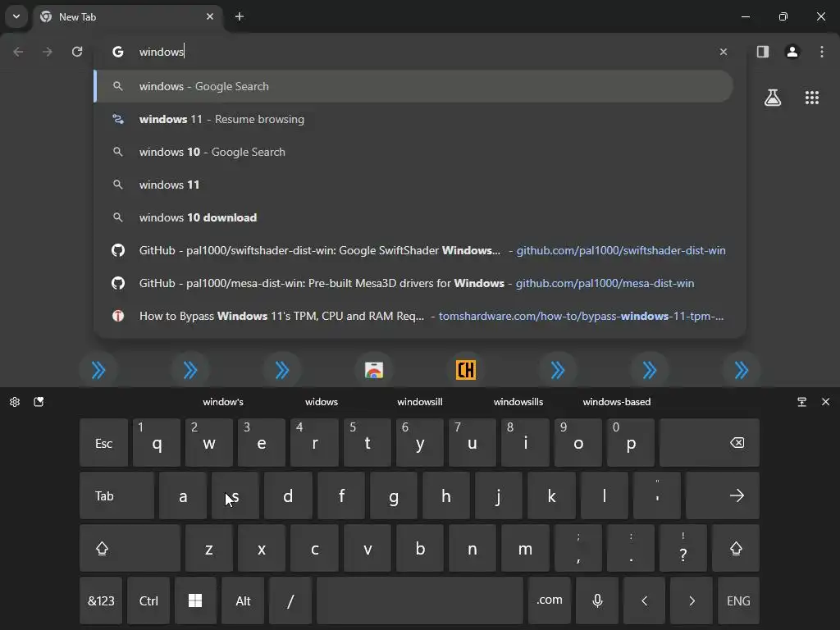Toggle the Alt key

click(243, 600)
